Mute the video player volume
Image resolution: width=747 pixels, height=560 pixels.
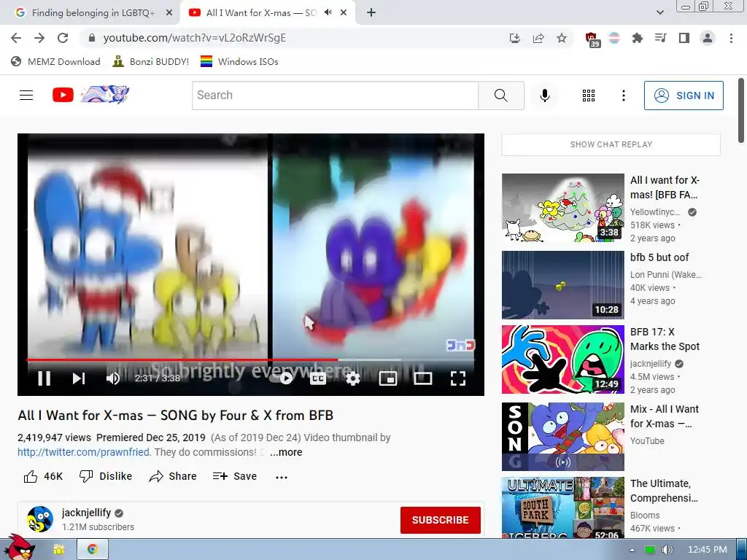coord(113,378)
